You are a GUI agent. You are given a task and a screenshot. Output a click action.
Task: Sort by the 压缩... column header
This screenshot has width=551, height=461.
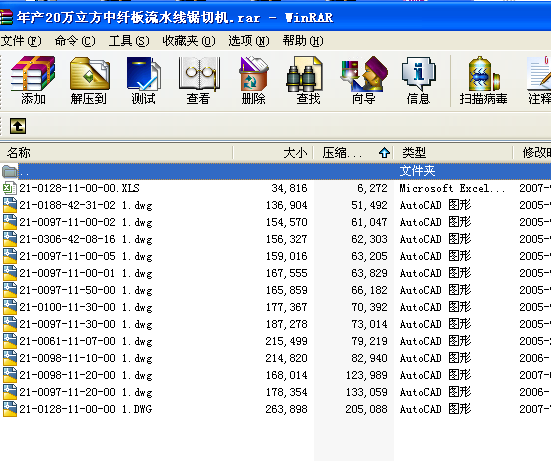354,152
